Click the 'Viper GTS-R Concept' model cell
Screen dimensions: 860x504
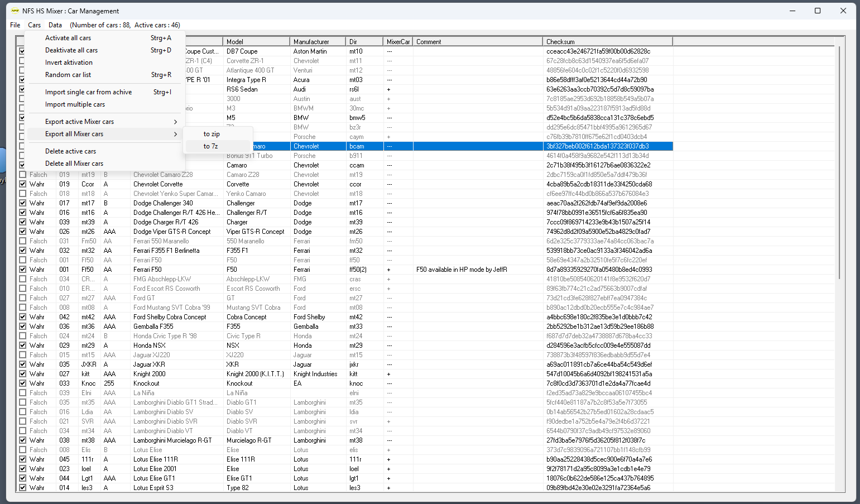point(255,232)
